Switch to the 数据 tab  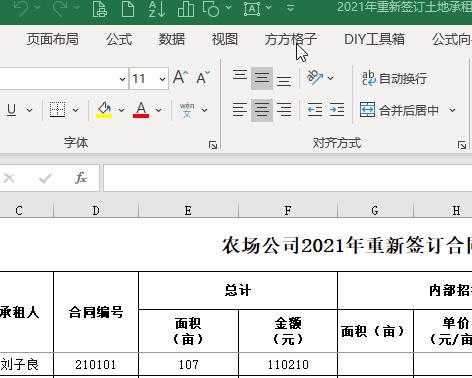(172, 39)
